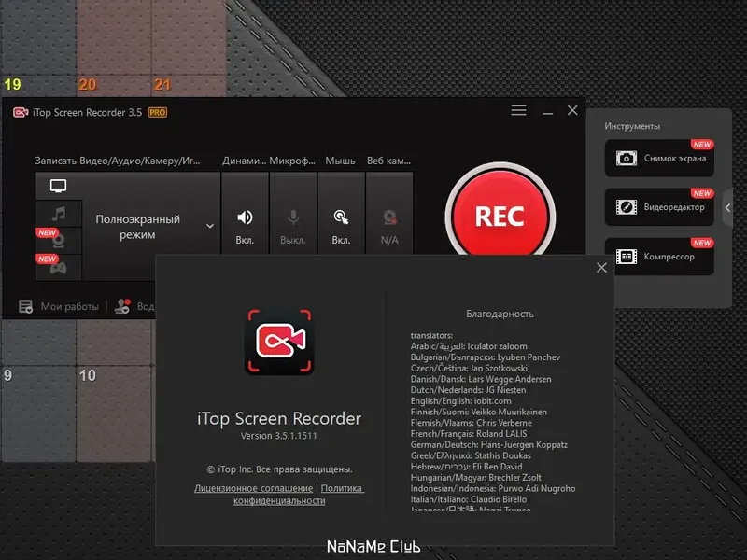Close the About dialog

[601, 268]
